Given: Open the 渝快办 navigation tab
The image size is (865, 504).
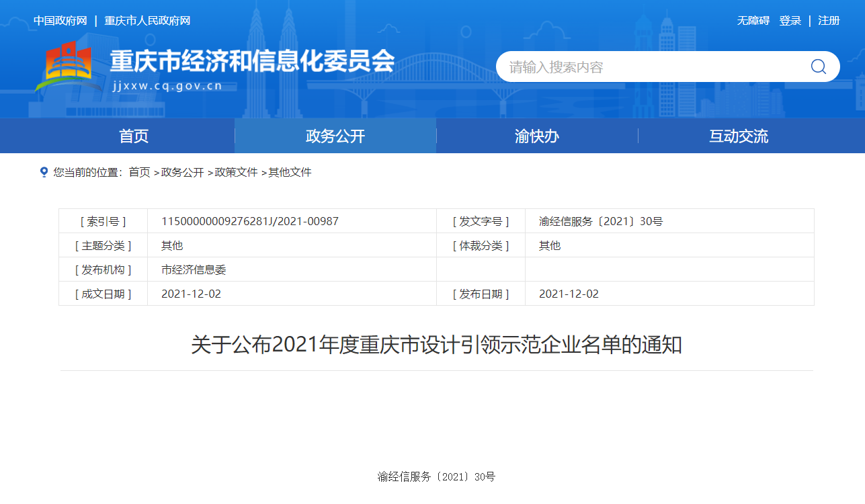Looking at the screenshot, I should click(536, 136).
